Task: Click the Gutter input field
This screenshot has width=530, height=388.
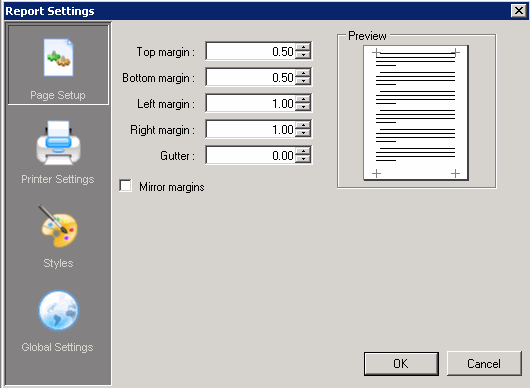Action: coord(250,155)
